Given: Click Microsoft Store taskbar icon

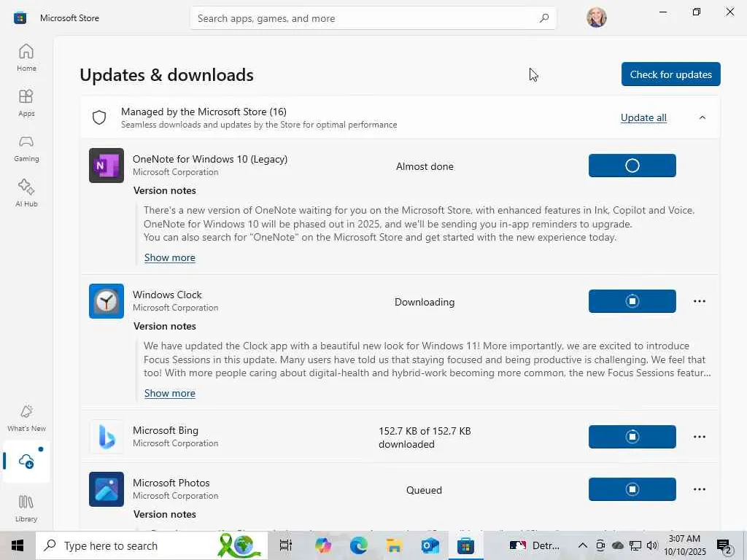Looking at the screenshot, I should point(465,545).
